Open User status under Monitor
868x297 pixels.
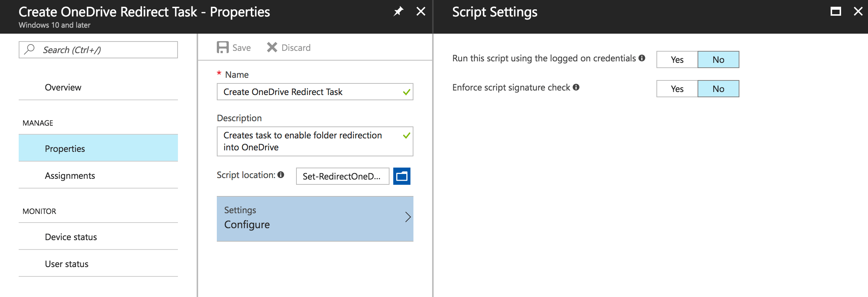tap(98, 264)
